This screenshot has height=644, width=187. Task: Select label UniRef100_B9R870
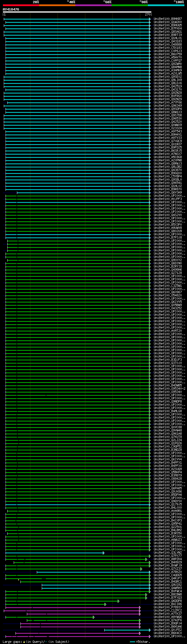(x=168, y=189)
